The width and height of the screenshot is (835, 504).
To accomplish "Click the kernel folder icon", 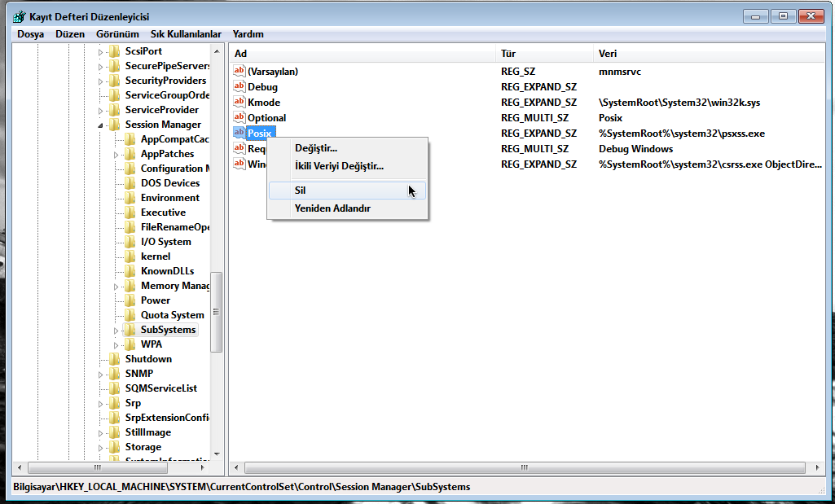I will point(130,256).
